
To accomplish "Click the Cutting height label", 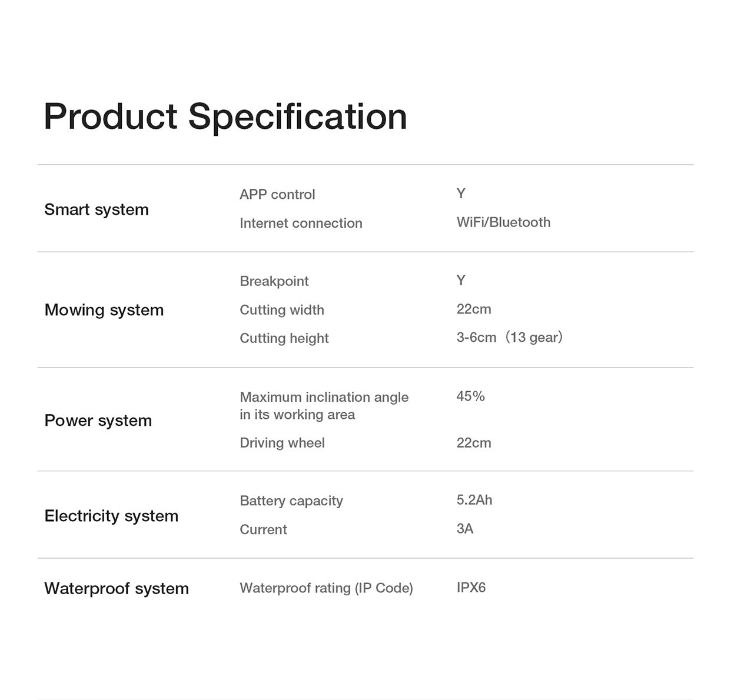I will pos(284,338).
